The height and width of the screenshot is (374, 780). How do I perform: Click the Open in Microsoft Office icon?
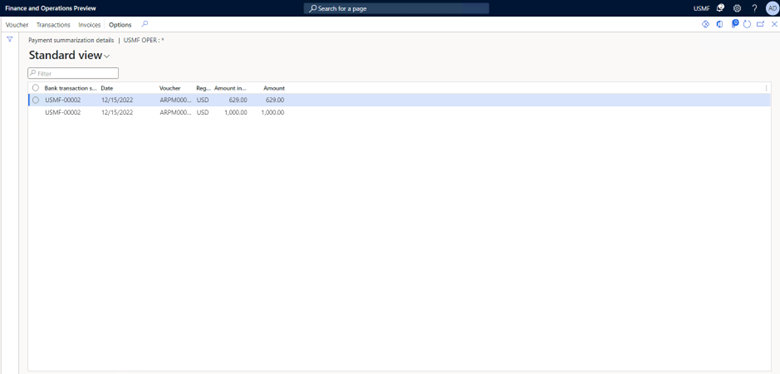(x=719, y=24)
